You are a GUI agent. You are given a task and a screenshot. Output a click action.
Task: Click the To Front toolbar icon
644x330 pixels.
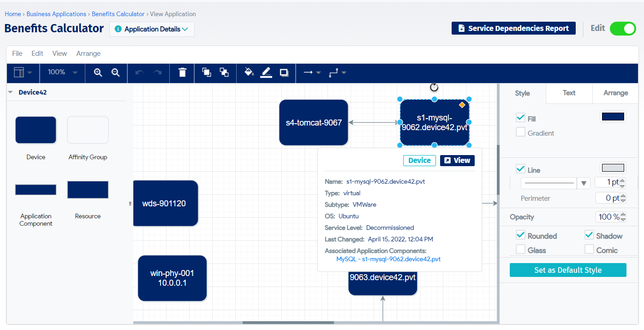pyautogui.click(x=207, y=72)
